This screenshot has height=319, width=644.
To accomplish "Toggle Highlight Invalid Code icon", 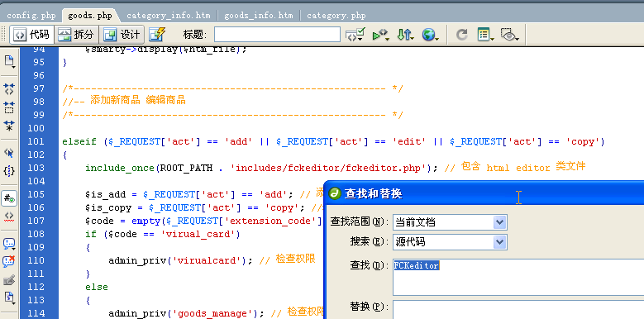I will [x=9, y=217].
